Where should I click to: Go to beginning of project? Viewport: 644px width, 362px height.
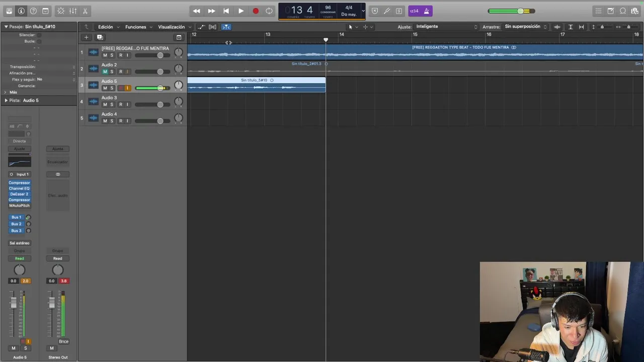(x=226, y=11)
